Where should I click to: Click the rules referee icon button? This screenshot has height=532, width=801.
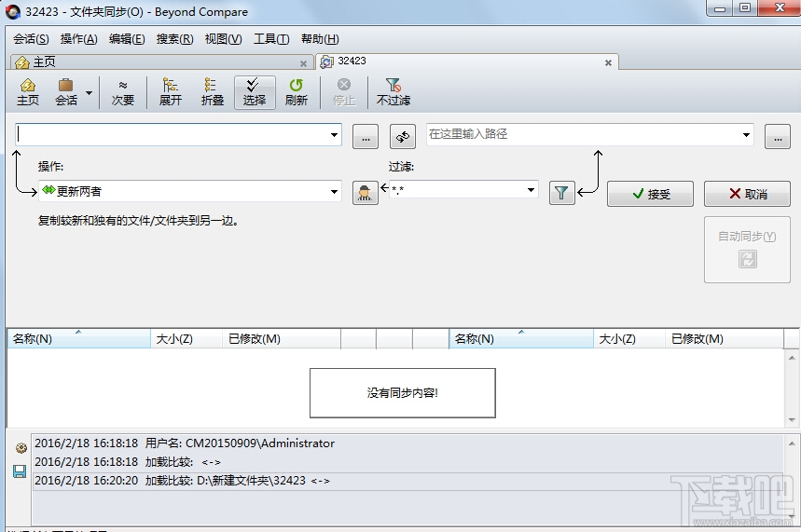point(366,193)
